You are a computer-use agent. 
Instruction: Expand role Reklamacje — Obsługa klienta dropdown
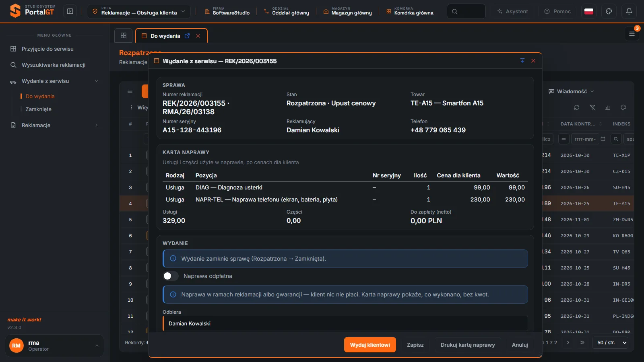click(139, 11)
